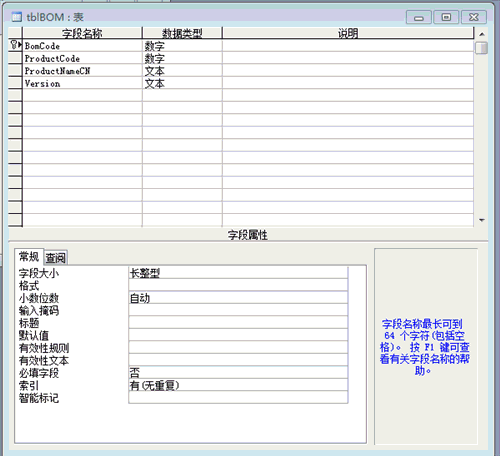This screenshot has height=456, width=500.
Task: Select the Version row selector box
Action: [15, 83]
